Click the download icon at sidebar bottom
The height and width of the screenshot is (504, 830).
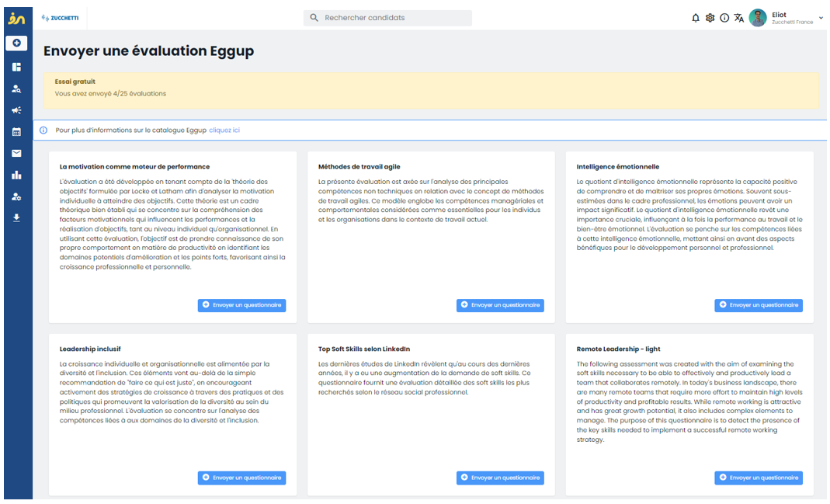(16, 217)
